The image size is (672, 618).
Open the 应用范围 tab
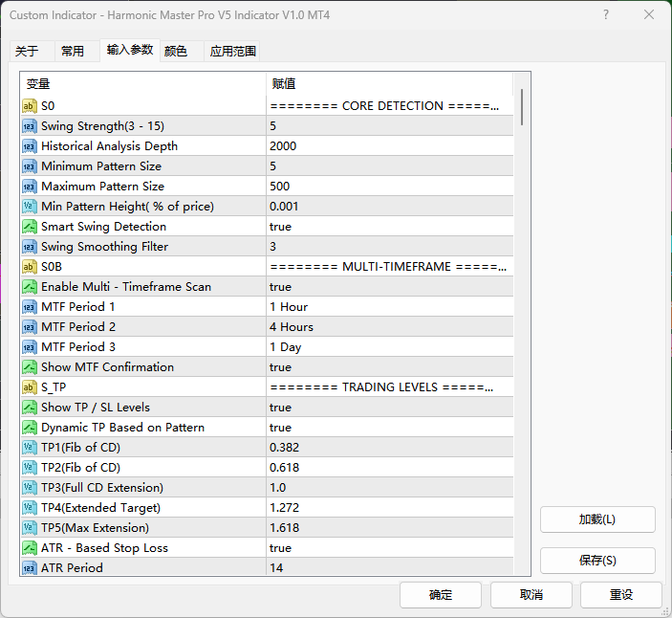pos(232,52)
